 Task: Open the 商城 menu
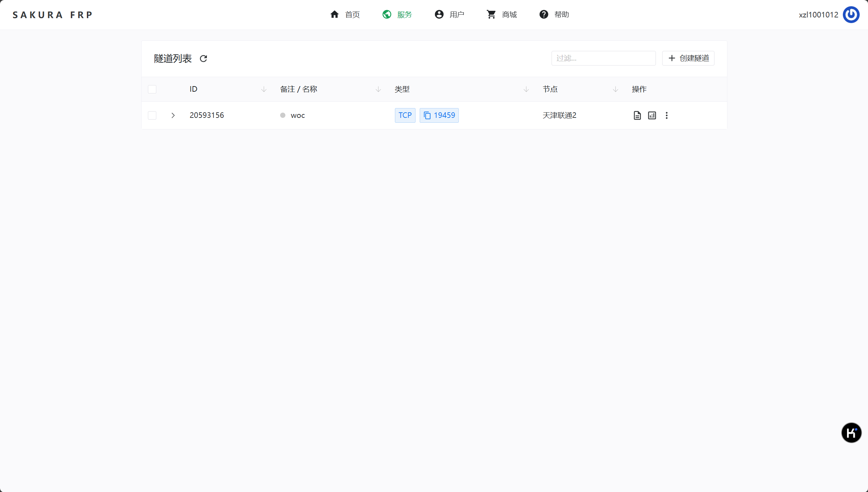tap(502, 15)
